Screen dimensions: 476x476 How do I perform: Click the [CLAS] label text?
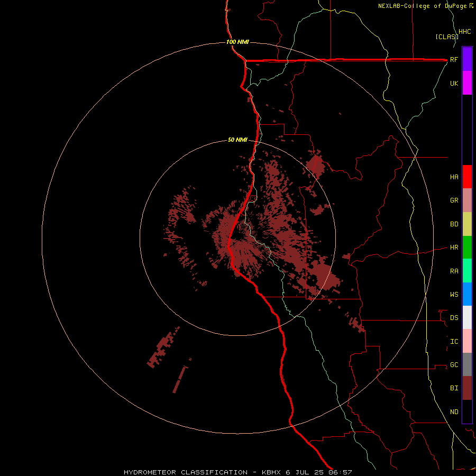coord(447,36)
